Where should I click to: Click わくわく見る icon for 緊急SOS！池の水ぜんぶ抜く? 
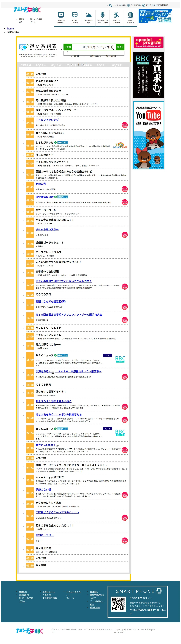coord(125,407)
